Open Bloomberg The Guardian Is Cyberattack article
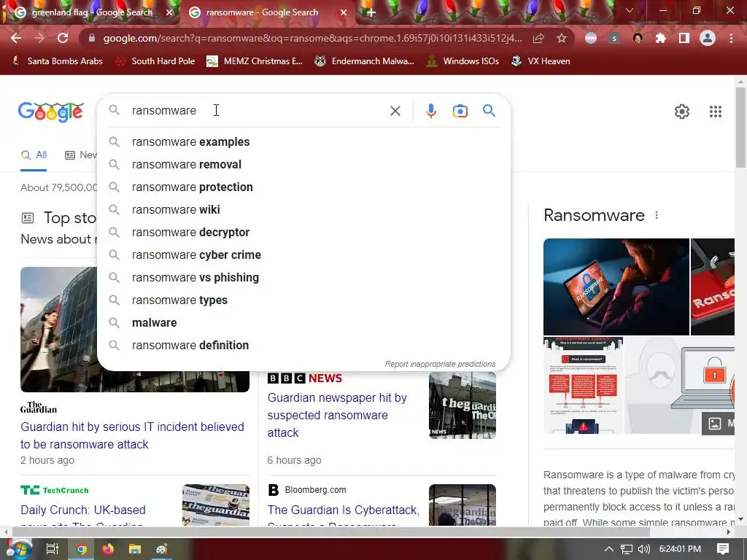This screenshot has height=560, width=747. [343, 516]
